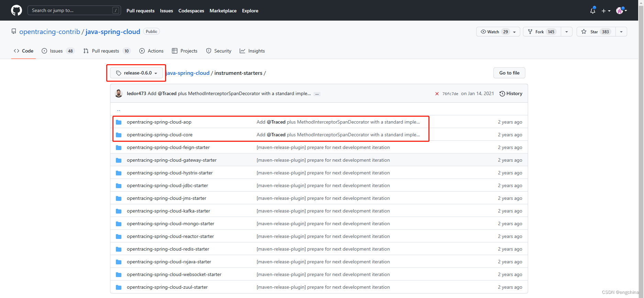Expand the Fork dropdown arrow
644x298 pixels.
[x=567, y=32]
